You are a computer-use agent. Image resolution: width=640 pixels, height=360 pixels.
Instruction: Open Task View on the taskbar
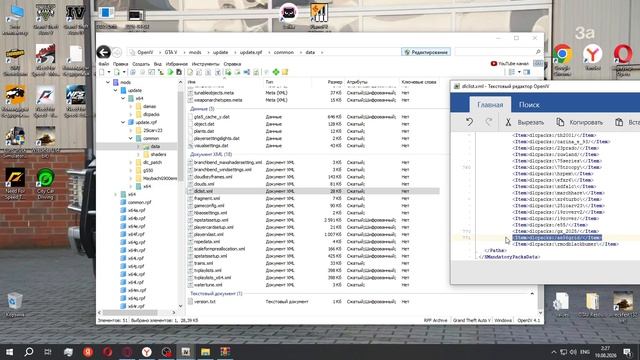(48, 352)
